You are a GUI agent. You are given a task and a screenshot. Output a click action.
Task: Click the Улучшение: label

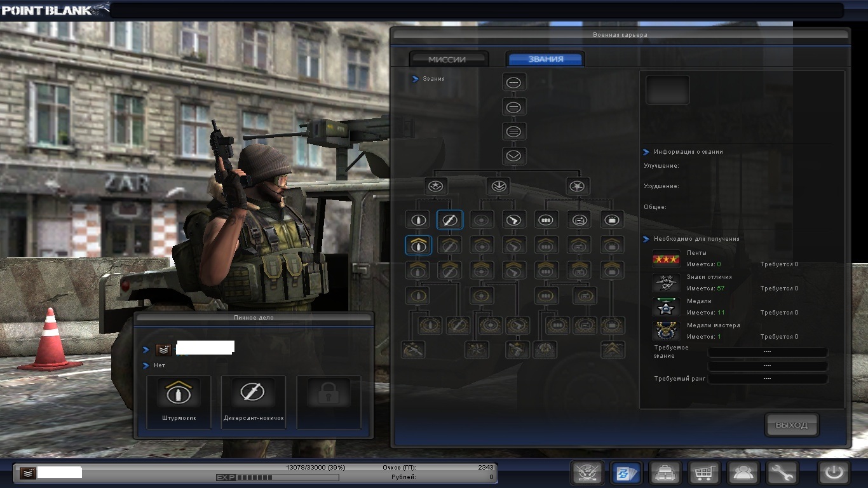pyautogui.click(x=661, y=166)
